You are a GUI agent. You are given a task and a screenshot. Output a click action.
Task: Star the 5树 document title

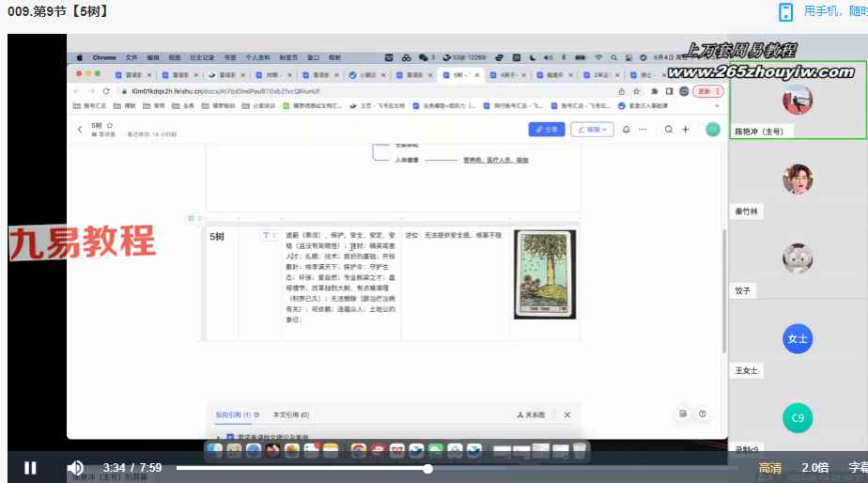(110, 126)
